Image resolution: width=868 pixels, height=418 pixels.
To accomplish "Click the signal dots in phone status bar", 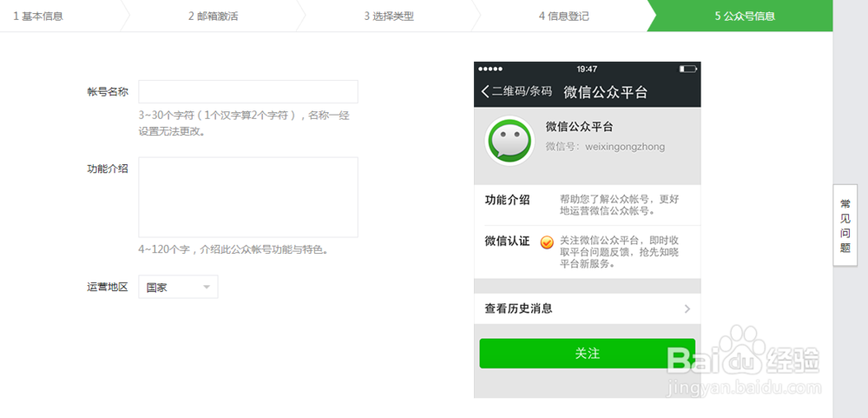I will pyautogui.click(x=490, y=69).
